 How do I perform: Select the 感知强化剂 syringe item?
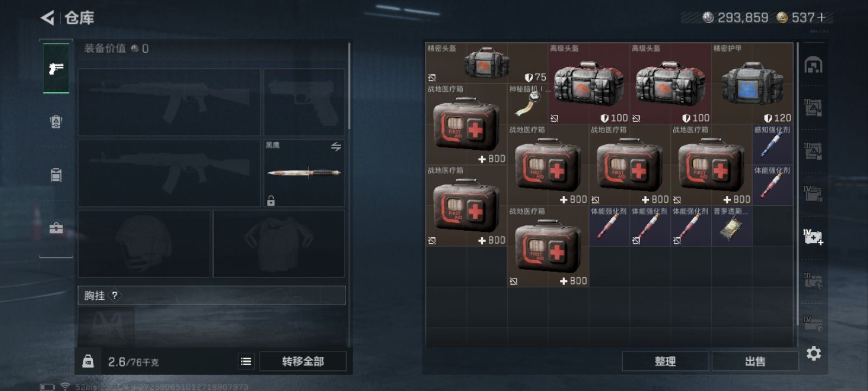tap(772, 144)
